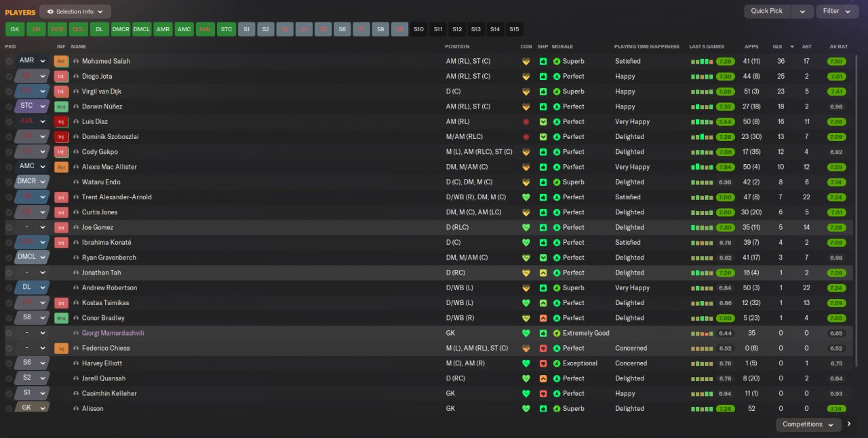This screenshot has height=438, width=868.
Task: Click Conor Bradley's orange sharpness icon
Action: point(543,318)
